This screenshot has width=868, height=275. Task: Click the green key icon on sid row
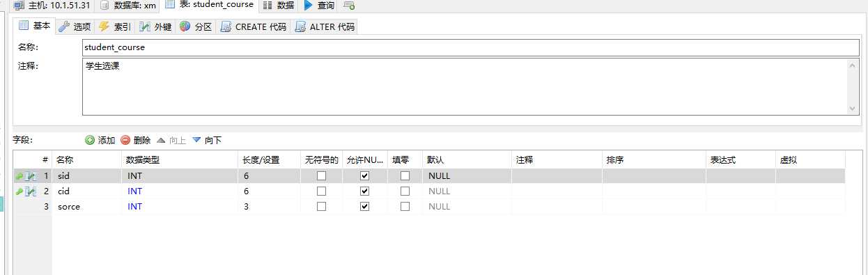coord(20,176)
